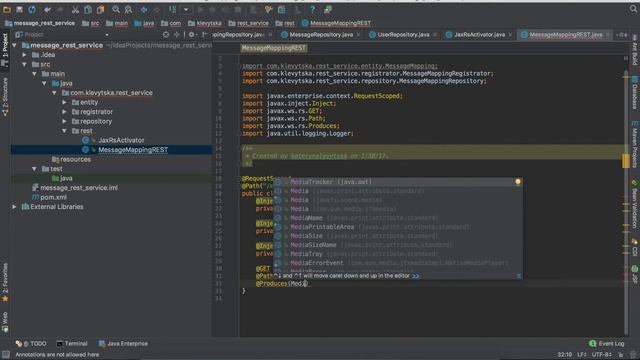640x360 pixels.
Task: Click the Search Everywhere magnifier icon
Action: tap(633, 9)
